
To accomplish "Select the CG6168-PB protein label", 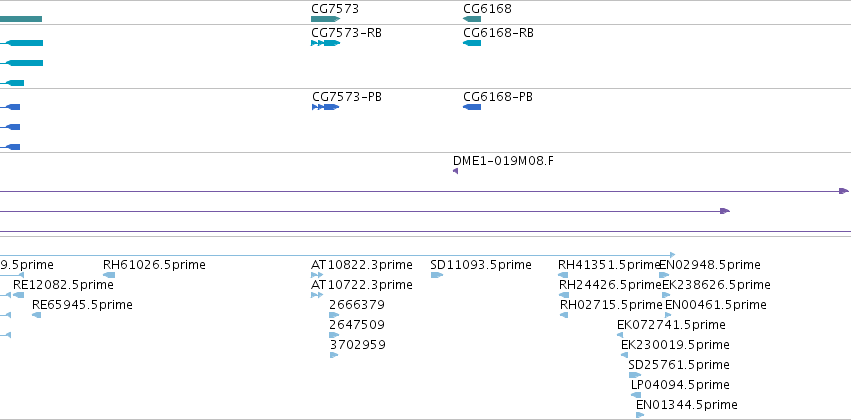I will (x=498, y=97).
